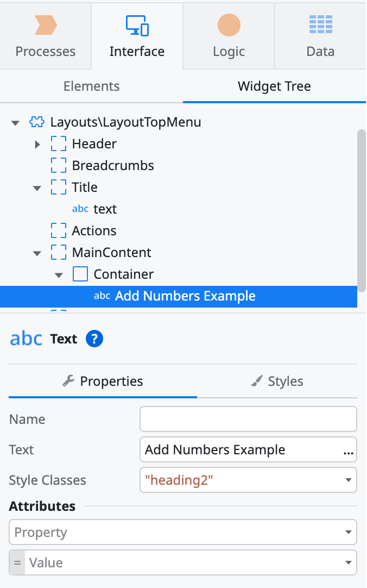
Task: Open the Style Classes dropdown arrow
Action: 349,480
